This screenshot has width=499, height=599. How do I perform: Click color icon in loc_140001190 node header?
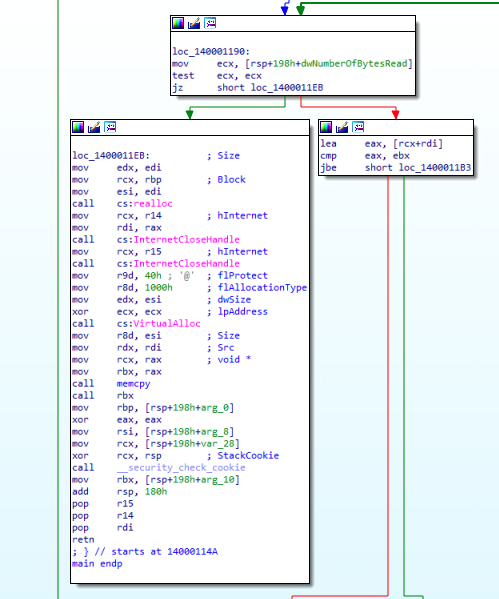point(178,23)
